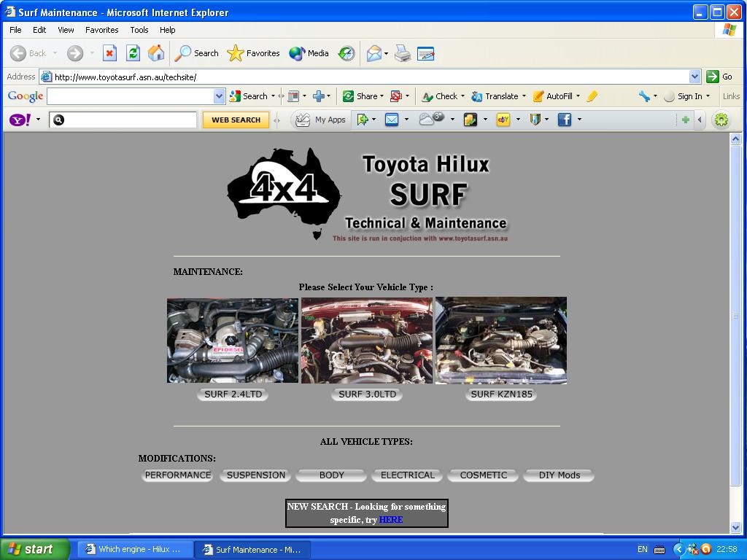Click the Stop loading icon

click(109, 53)
